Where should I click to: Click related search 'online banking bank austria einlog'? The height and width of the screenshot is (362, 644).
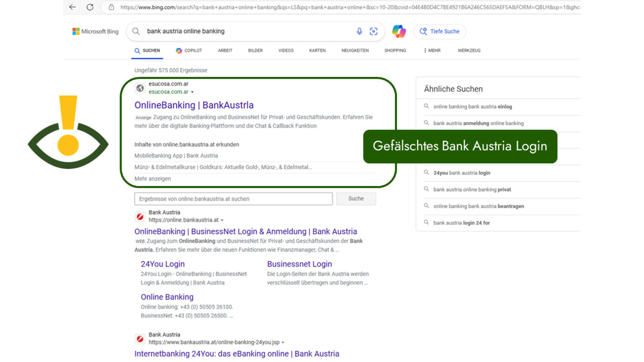coord(473,106)
